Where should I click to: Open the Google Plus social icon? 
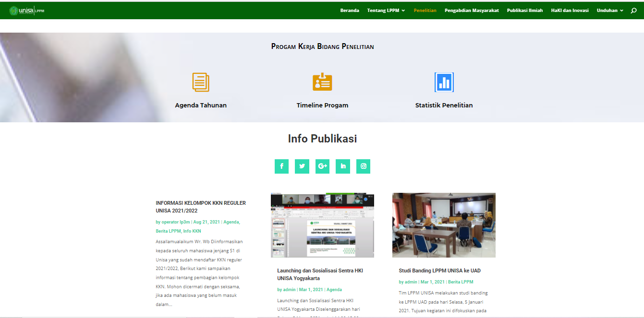pos(322,166)
